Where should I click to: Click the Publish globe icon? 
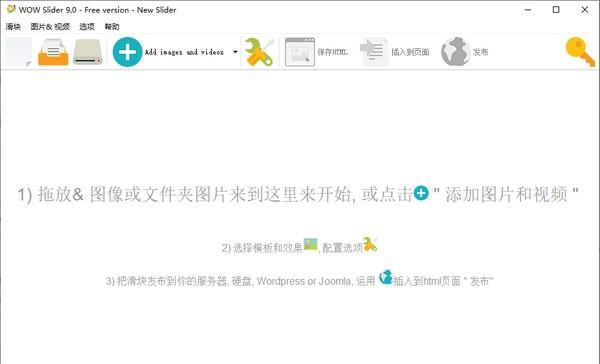coord(455,52)
